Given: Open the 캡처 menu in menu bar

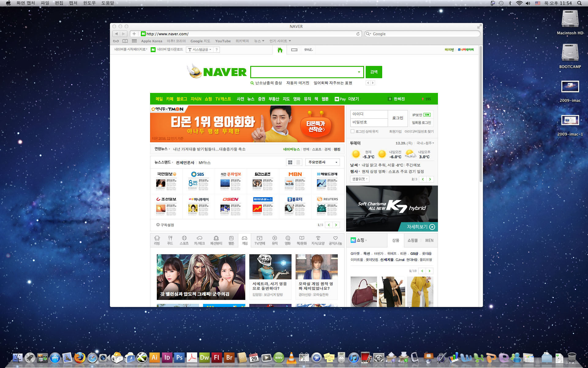Looking at the screenshot, I should (73, 3).
